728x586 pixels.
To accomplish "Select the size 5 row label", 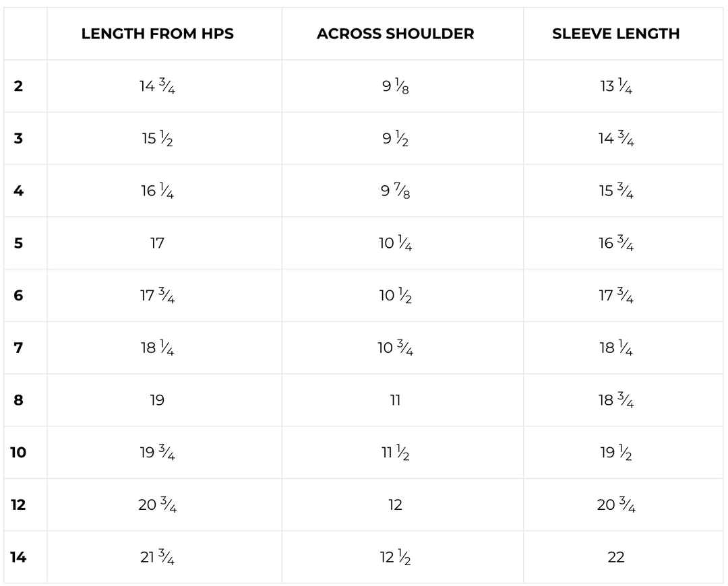I will [18, 243].
